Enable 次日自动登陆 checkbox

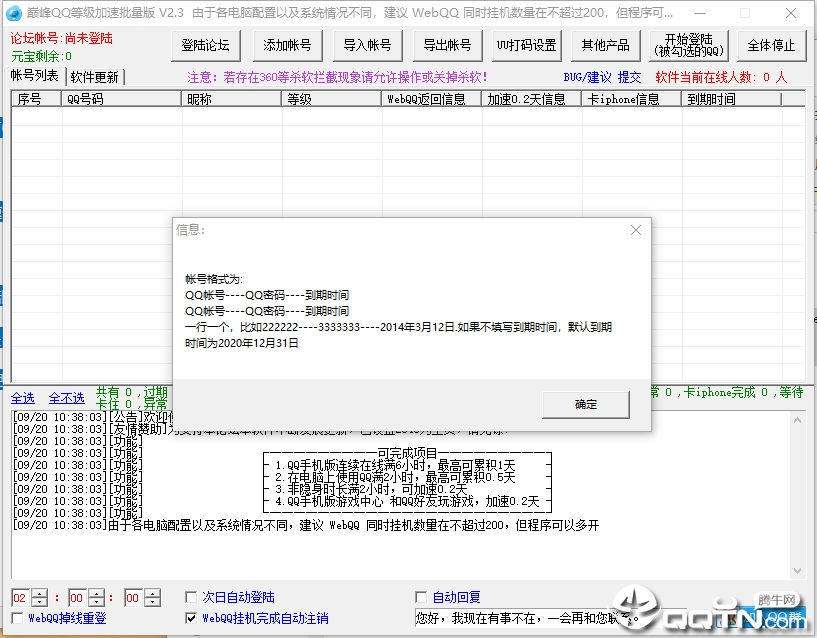tap(191, 597)
